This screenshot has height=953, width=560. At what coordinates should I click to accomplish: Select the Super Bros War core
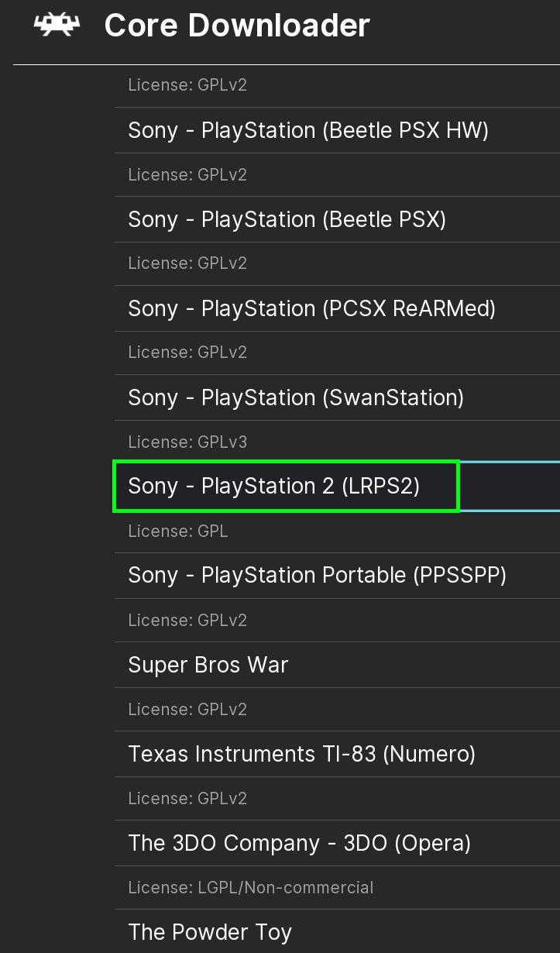pos(208,665)
